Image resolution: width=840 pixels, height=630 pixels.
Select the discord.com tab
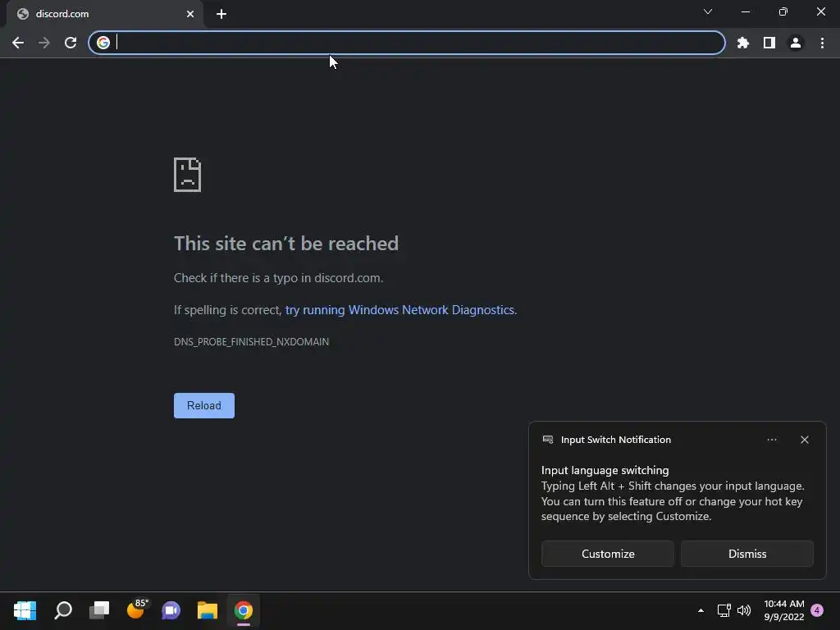(104, 14)
